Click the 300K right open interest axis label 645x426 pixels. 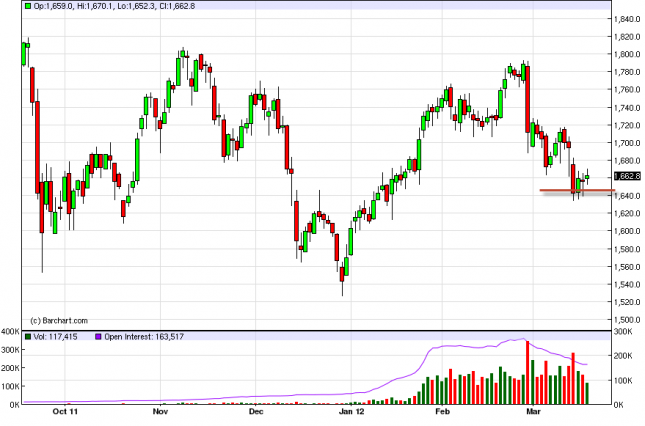pyautogui.click(x=623, y=332)
